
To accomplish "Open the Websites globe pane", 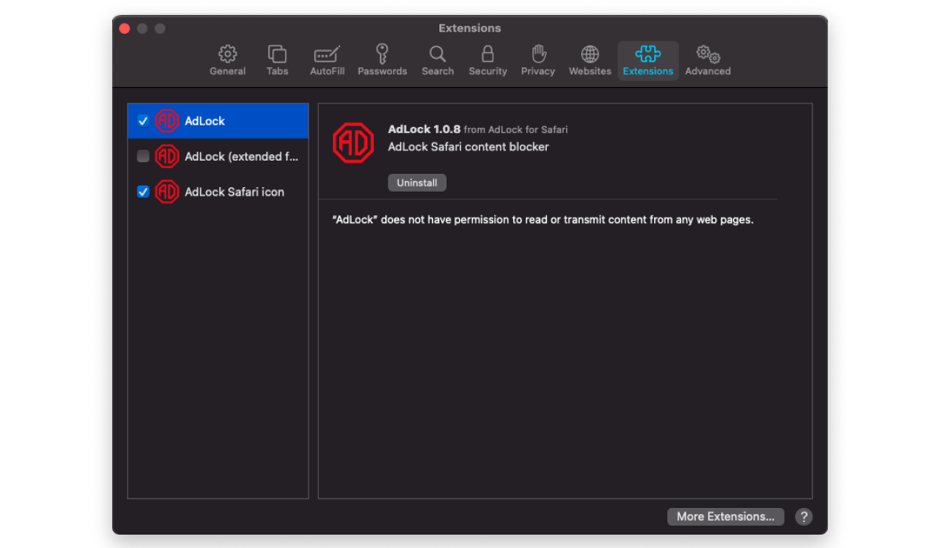I will (x=590, y=60).
